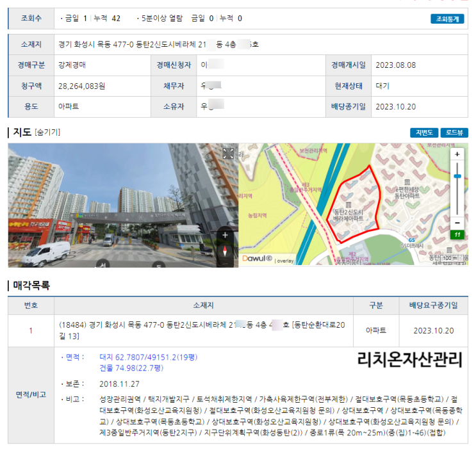This screenshot has height=452, width=476.
Task: Click the 배당요구종기일 column header
Action: click(x=434, y=305)
